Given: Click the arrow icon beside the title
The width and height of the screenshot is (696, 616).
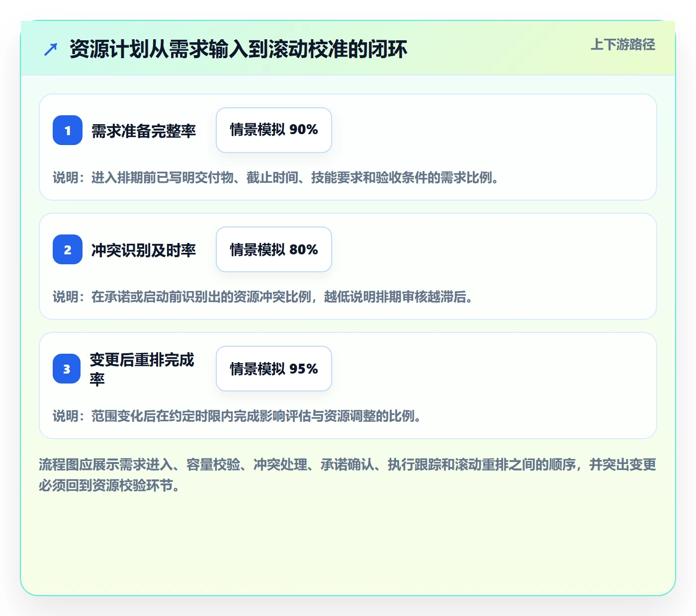Looking at the screenshot, I should pyautogui.click(x=51, y=49).
